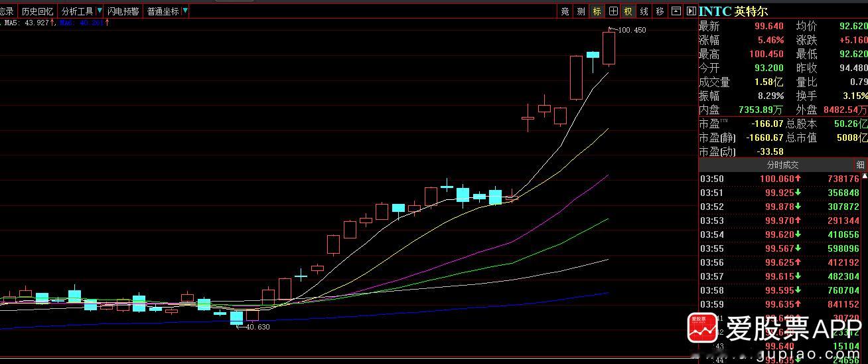Click the 5.46% gain percentage
This screenshot has width=868, height=364.
click(x=770, y=40)
